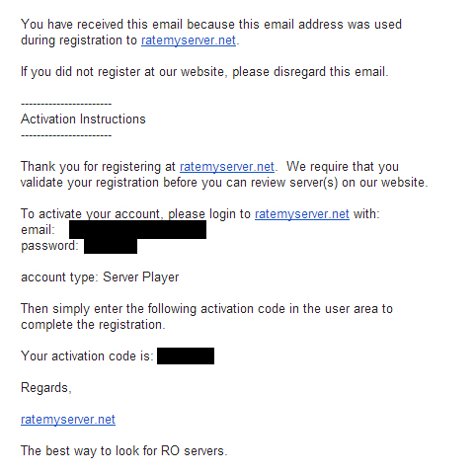The height and width of the screenshot is (474, 476).
Task: Visit the ratemyserver.net signature link below Regards
Action: (x=68, y=420)
